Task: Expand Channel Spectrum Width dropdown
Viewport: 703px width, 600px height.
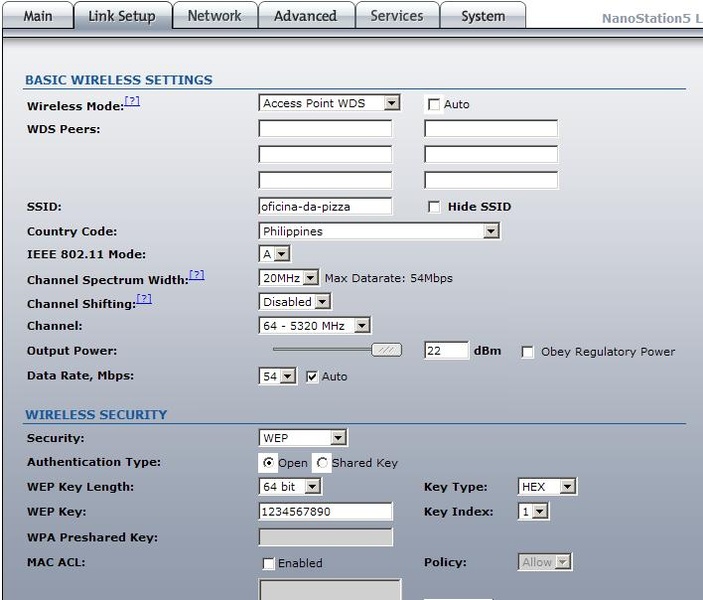Action: [289, 278]
